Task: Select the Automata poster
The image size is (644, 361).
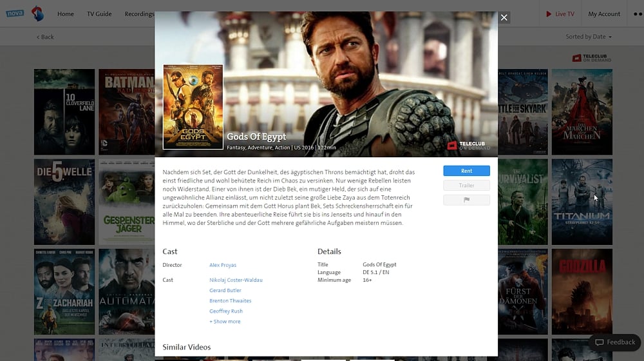Action: click(x=126, y=291)
